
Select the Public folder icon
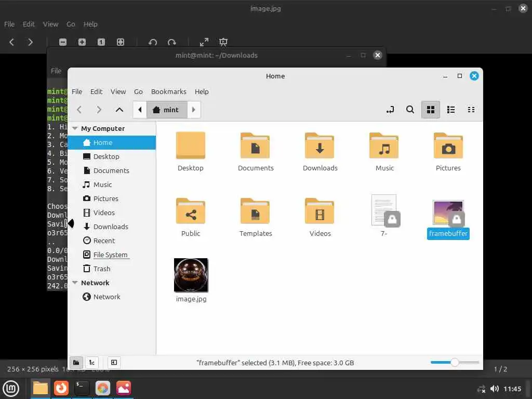click(191, 211)
